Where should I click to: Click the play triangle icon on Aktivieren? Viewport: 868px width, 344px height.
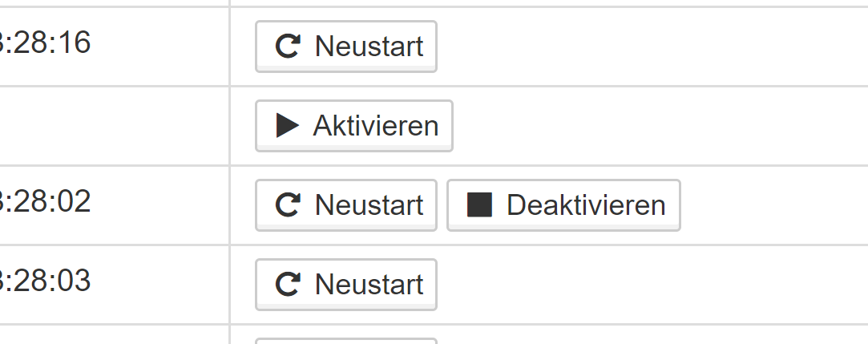(x=287, y=125)
